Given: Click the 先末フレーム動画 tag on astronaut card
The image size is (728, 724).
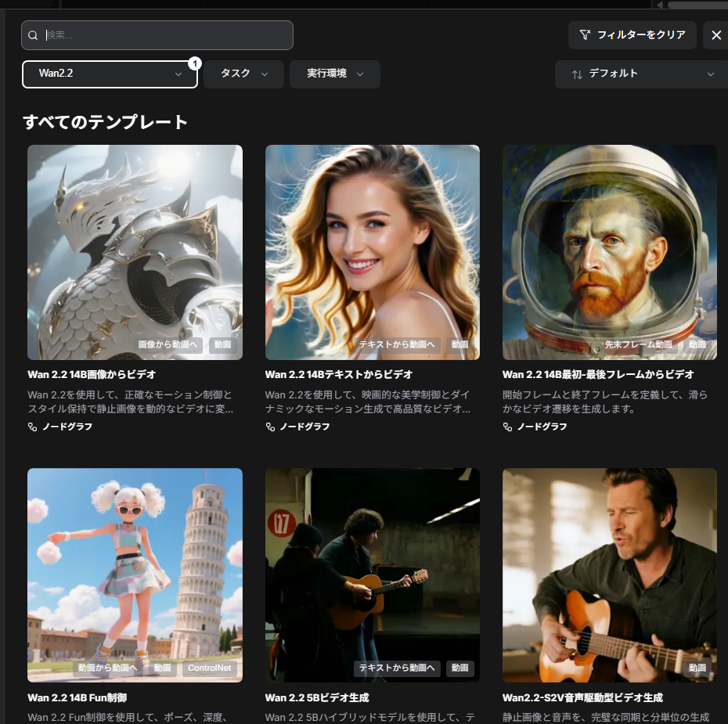Looking at the screenshot, I should (x=638, y=344).
